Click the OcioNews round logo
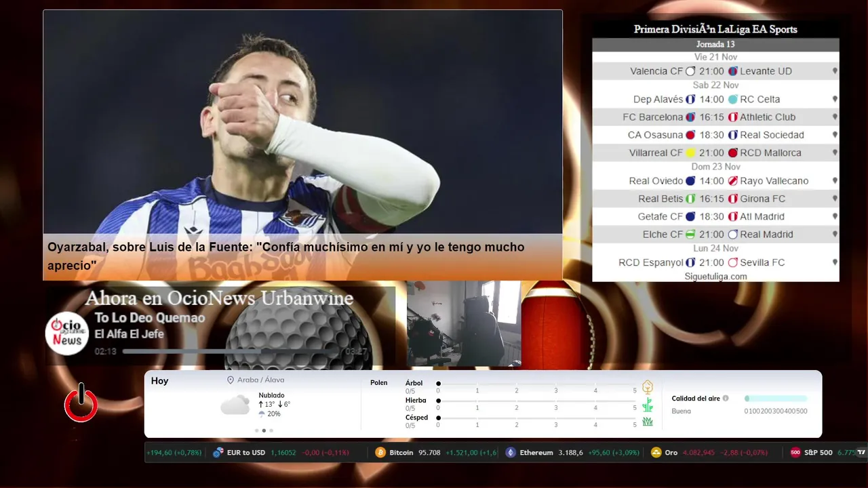Screen dimensions: 868x488 tap(67, 333)
